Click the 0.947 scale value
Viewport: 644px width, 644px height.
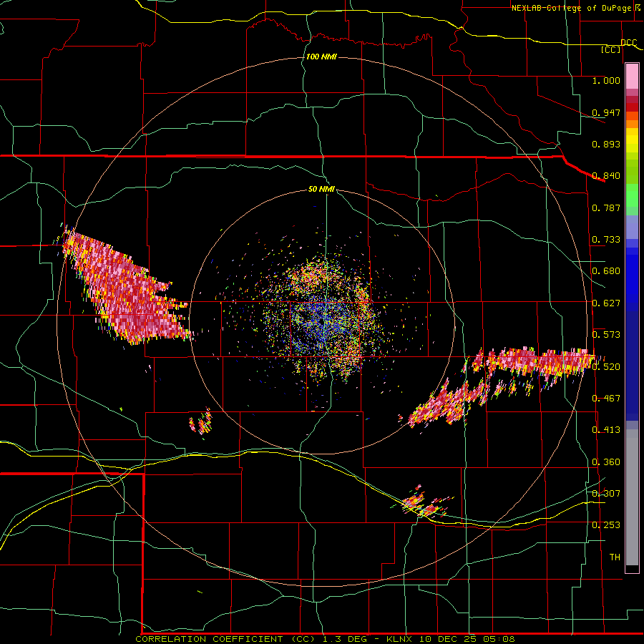(x=606, y=112)
